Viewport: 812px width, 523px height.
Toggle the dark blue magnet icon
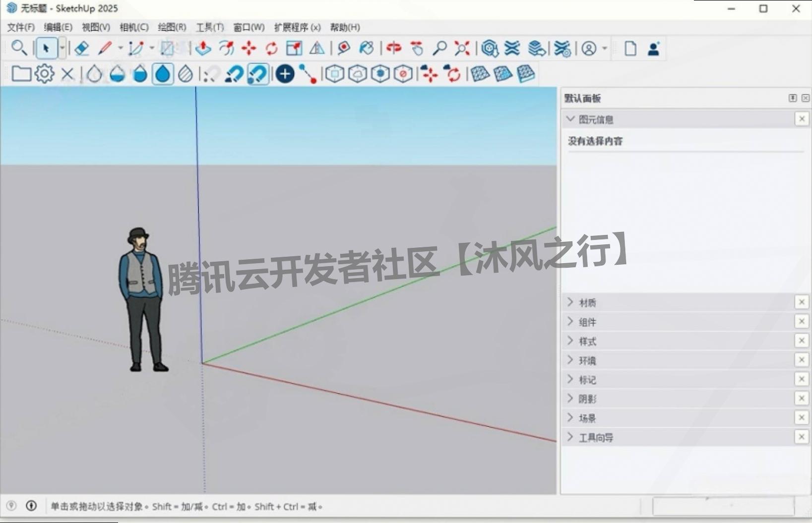234,74
